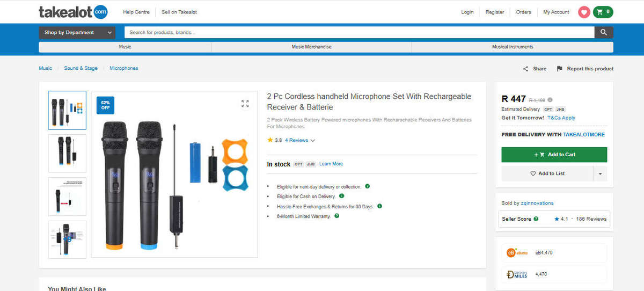Click the green Add to Cart button
The height and width of the screenshot is (291, 644).
point(554,155)
